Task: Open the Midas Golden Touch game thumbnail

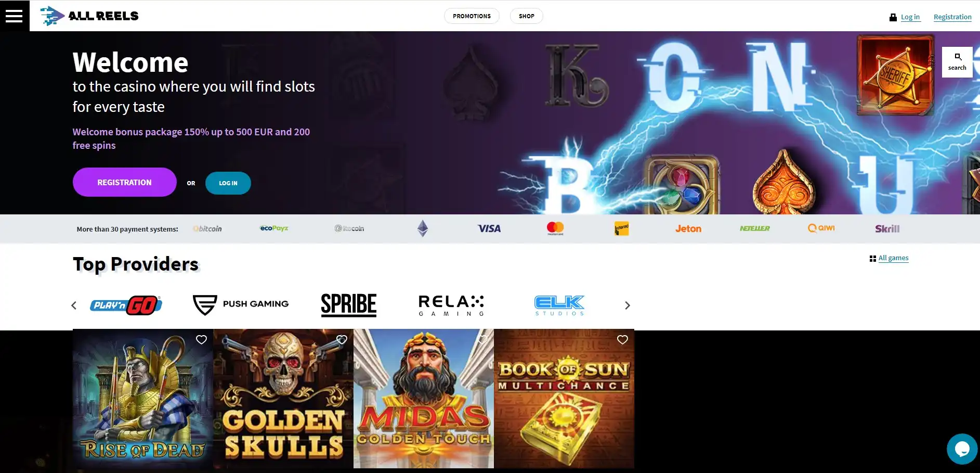Action: point(424,399)
